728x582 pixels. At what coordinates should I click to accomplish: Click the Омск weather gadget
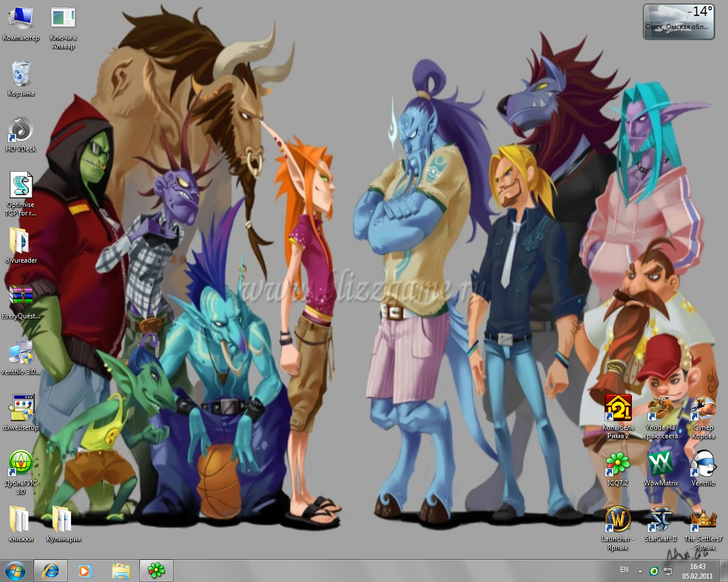(x=679, y=22)
